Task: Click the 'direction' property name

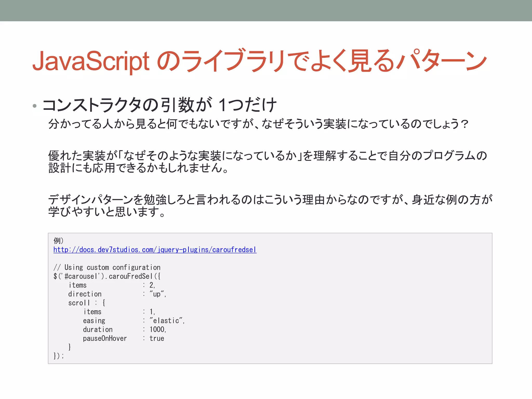Action: point(85,294)
